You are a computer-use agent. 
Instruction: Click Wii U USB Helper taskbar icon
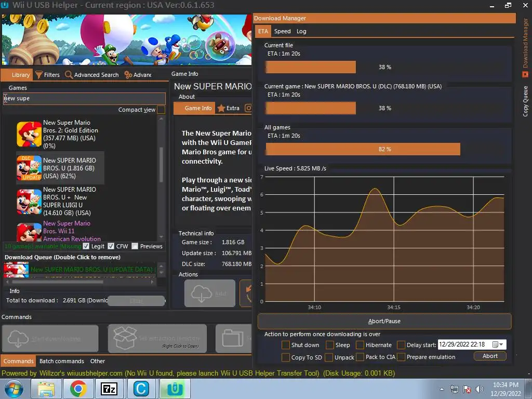(x=175, y=389)
